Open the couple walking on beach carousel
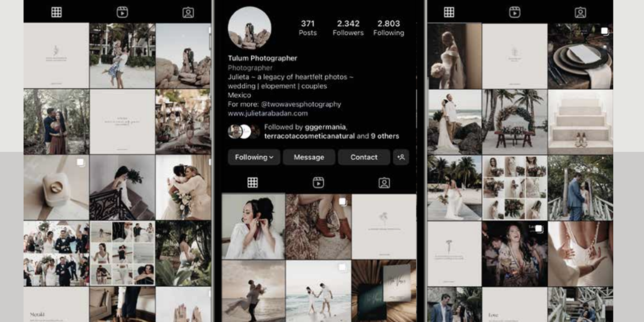Screen dimensions: 644x322 [318, 291]
